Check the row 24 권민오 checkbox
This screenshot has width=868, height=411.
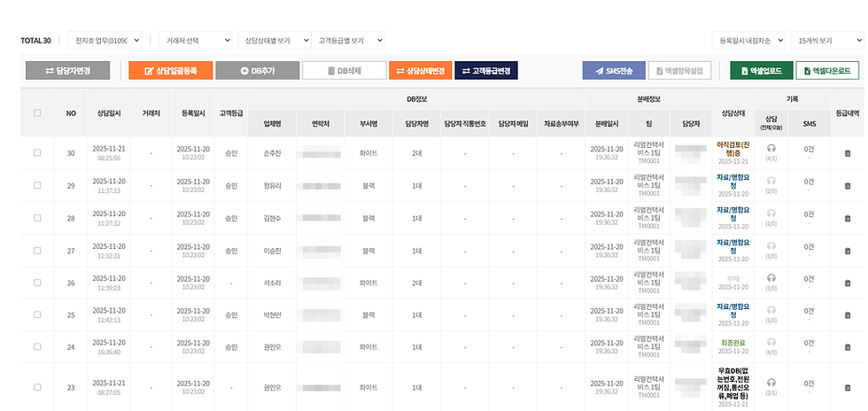[x=37, y=346]
